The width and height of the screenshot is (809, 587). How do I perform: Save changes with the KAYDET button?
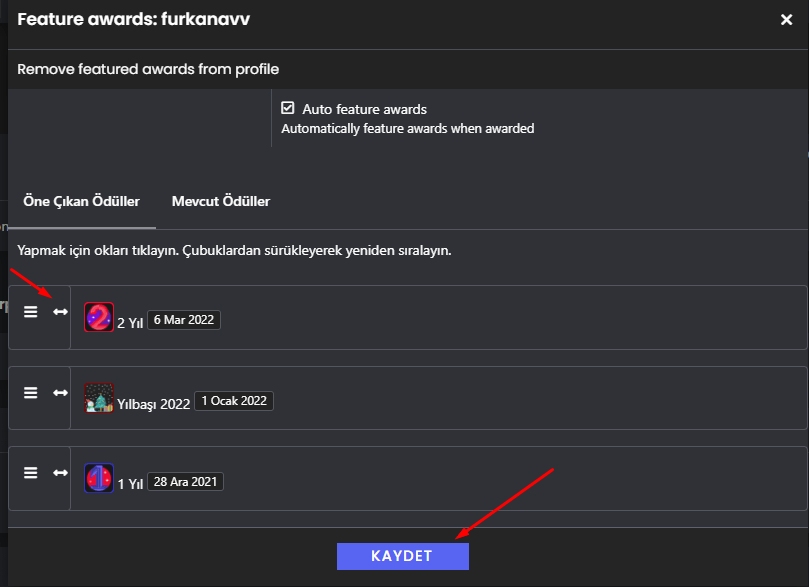[403, 556]
